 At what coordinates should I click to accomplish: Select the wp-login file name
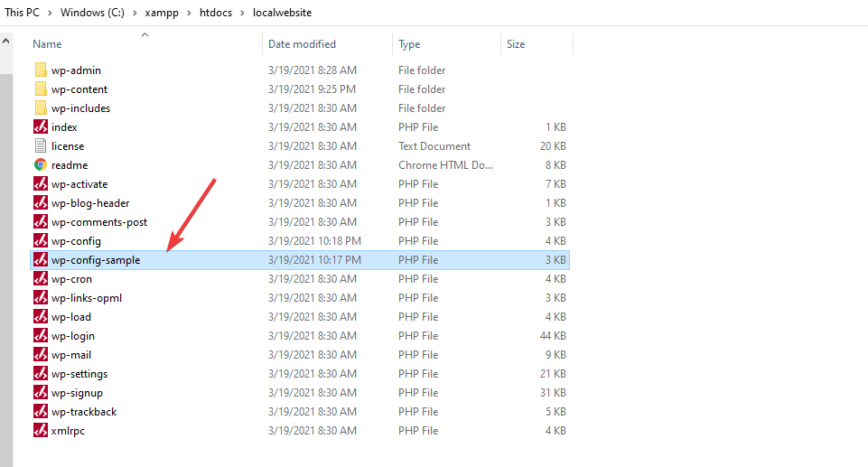click(x=72, y=336)
